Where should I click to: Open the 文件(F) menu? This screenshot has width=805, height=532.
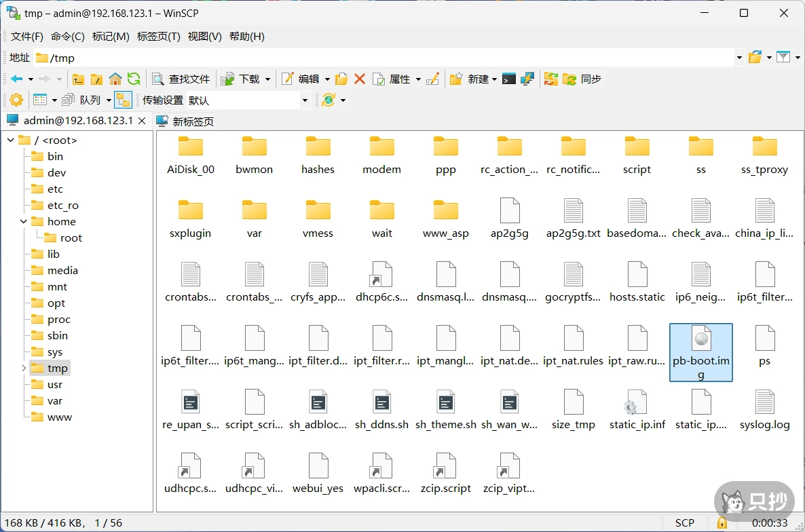(26, 36)
